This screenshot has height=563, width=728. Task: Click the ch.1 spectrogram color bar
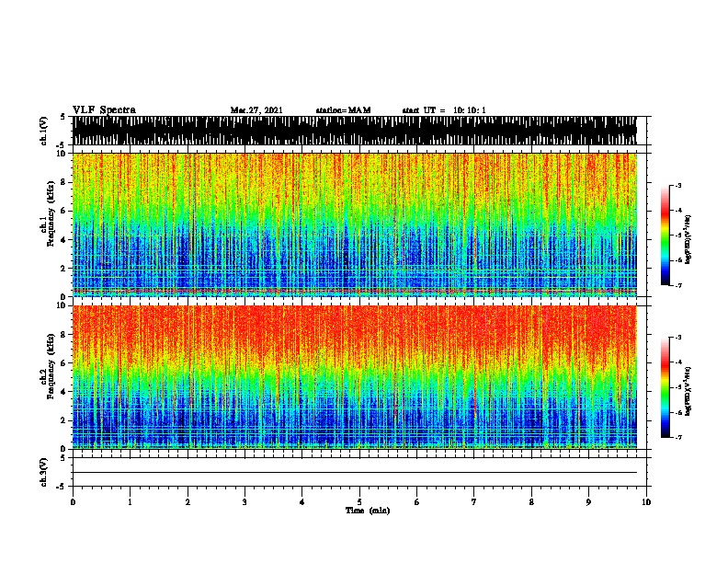coord(665,235)
